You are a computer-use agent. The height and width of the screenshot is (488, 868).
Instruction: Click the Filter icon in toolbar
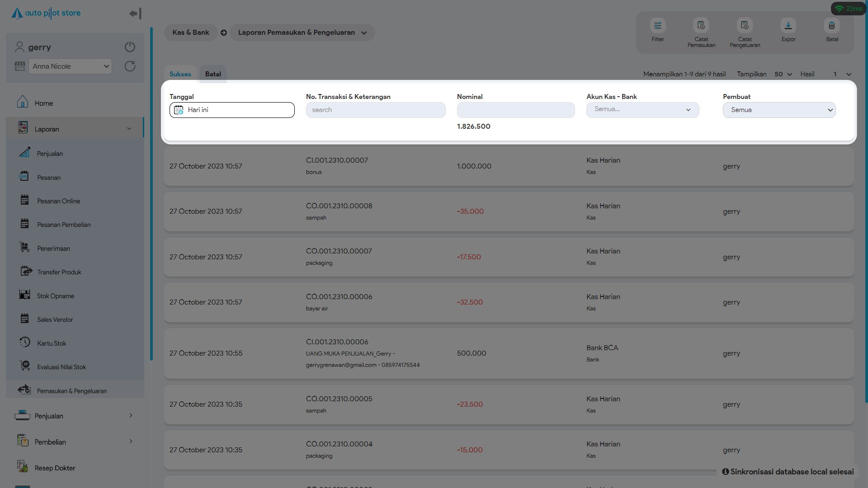(658, 26)
